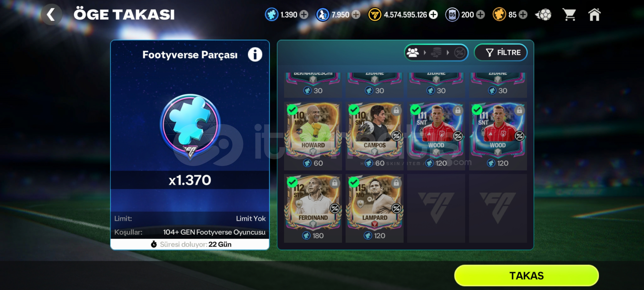Select the Ferdinand 112 STP card

tap(313, 208)
